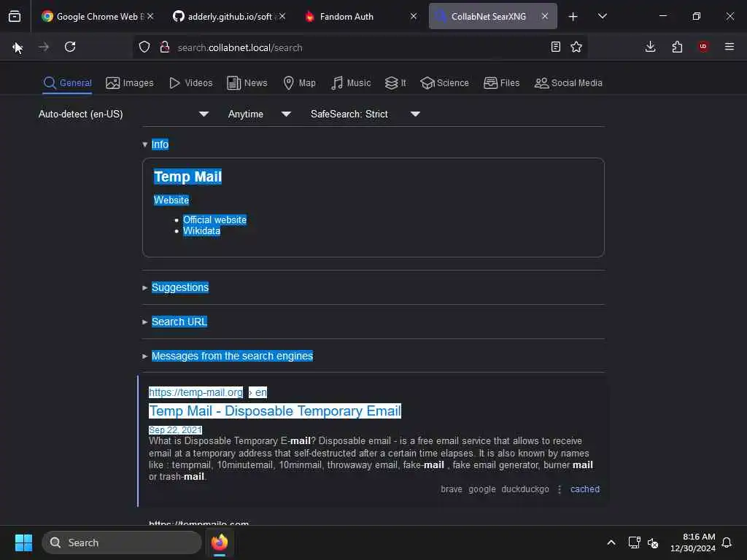
Task: Click the google engine label
Action: click(481, 489)
